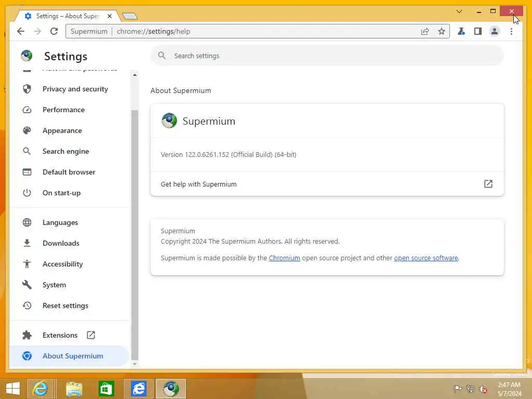Click the external link icon beside Extensions
The width and height of the screenshot is (532, 399).
click(91, 335)
